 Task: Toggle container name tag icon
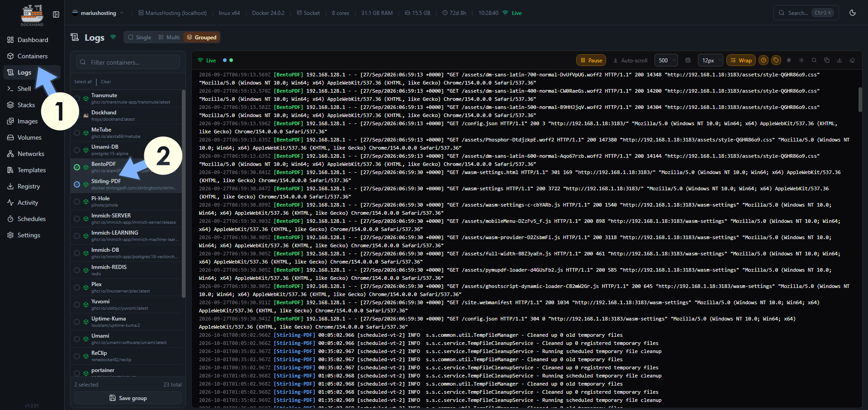coord(776,60)
